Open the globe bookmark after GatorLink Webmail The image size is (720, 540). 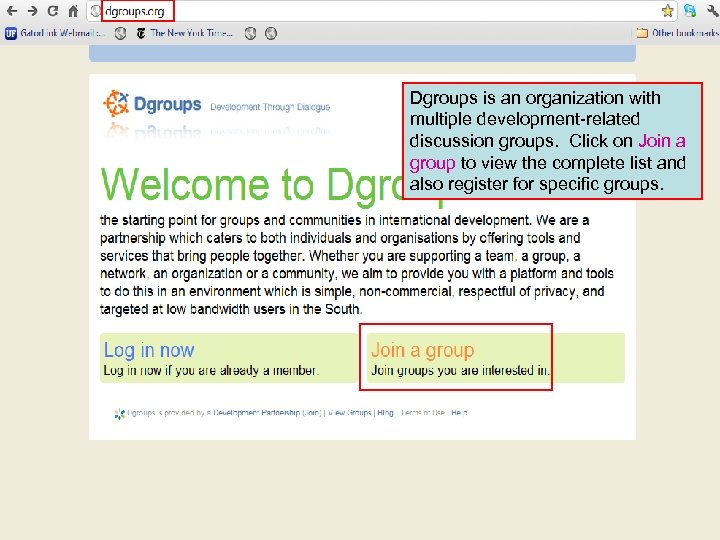[120, 33]
